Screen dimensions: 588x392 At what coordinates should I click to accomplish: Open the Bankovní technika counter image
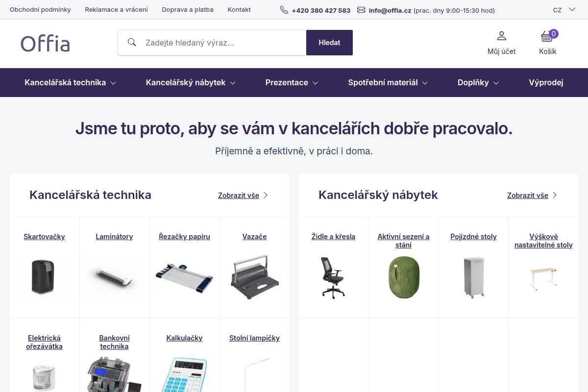coord(114,375)
